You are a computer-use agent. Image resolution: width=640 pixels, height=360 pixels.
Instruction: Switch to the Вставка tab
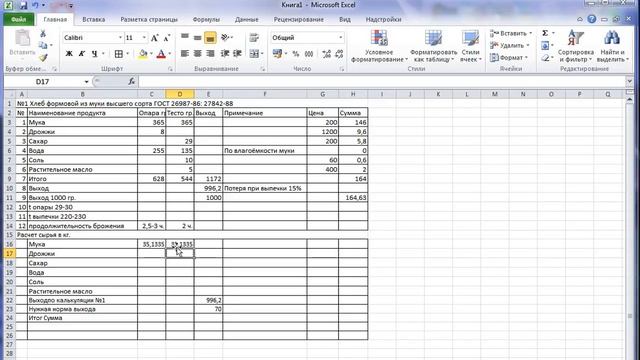[x=93, y=19]
